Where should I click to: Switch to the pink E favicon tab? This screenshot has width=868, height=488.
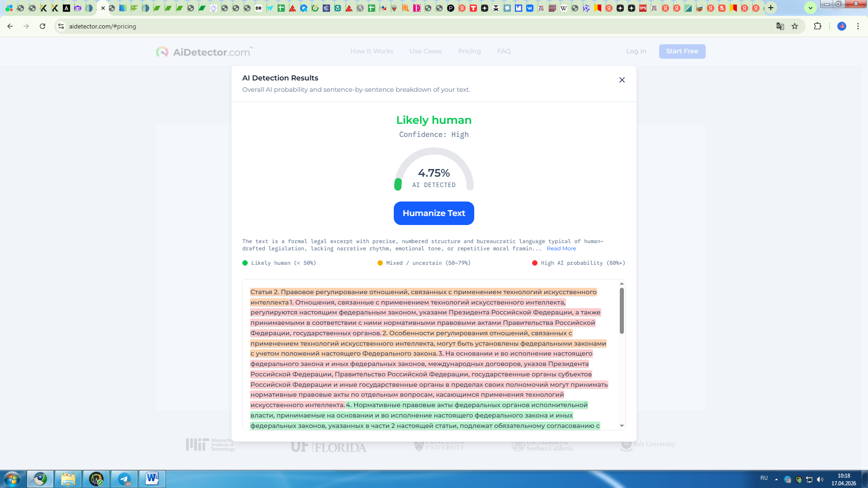point(417,8)
